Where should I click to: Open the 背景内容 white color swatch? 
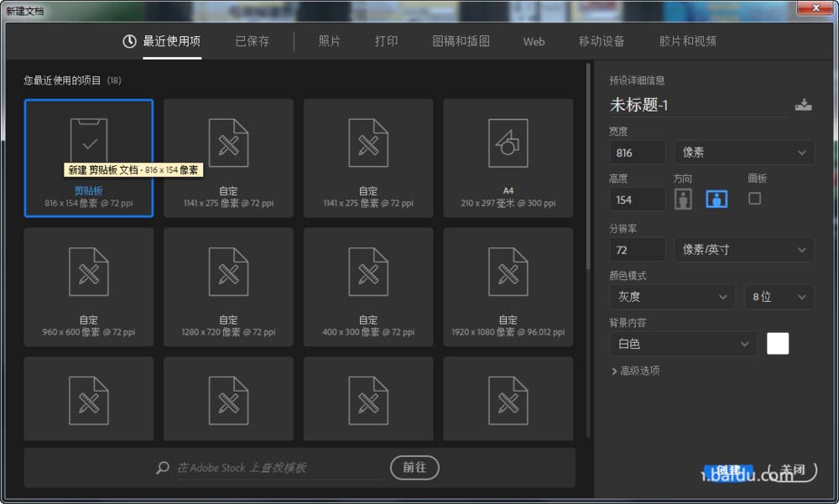pyautogui.click(x=779, y=343)
